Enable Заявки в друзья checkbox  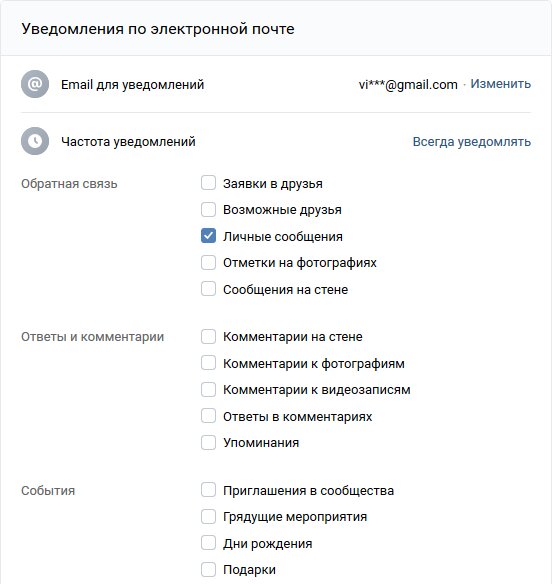tap(208, 183)
